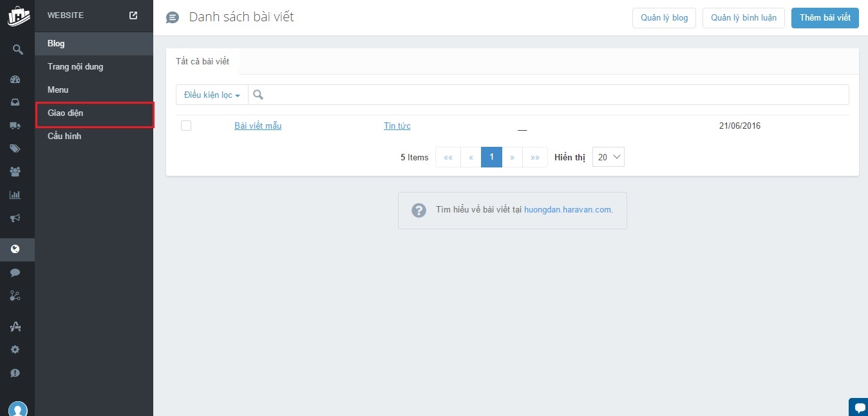
Task: Open the products tag icon
Action: (x=15, y=149)
